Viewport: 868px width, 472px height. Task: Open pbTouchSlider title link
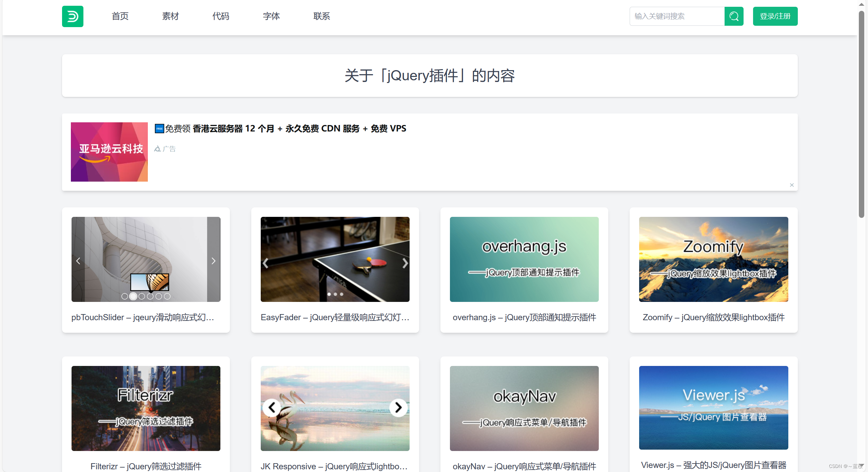click(143, 317)
